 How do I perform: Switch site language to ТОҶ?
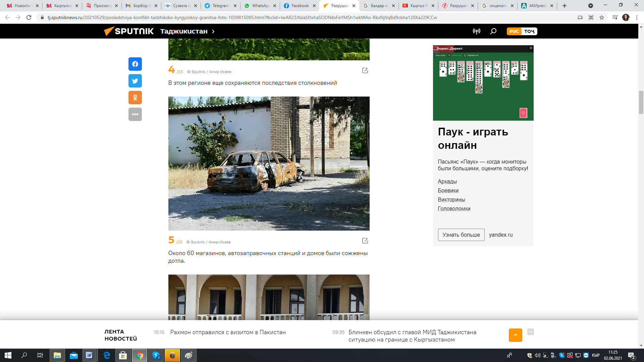tap(529, 31)
